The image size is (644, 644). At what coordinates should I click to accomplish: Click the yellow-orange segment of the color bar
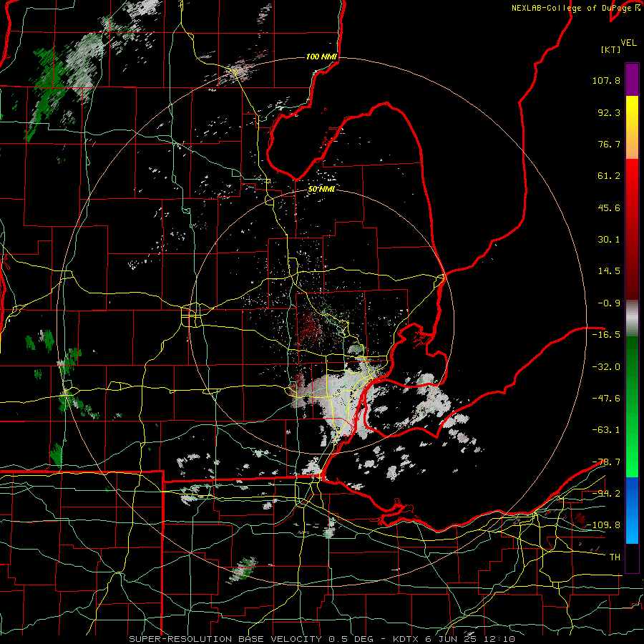(632, 127)
